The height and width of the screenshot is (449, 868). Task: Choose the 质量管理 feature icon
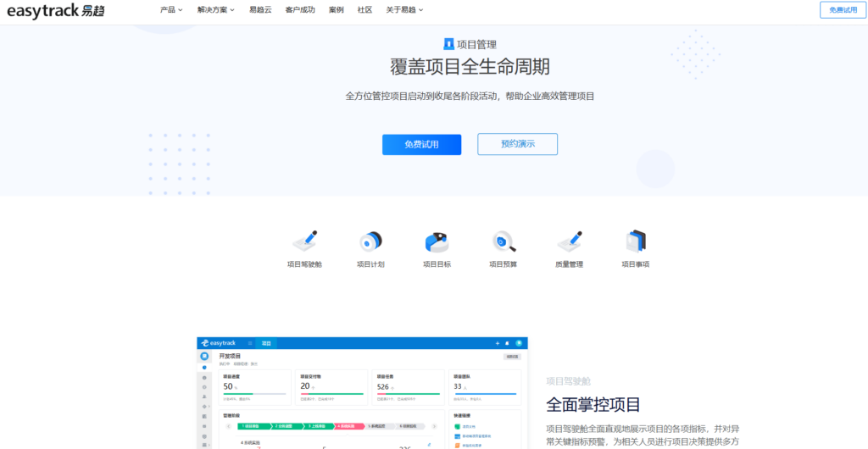coord(569,241)
